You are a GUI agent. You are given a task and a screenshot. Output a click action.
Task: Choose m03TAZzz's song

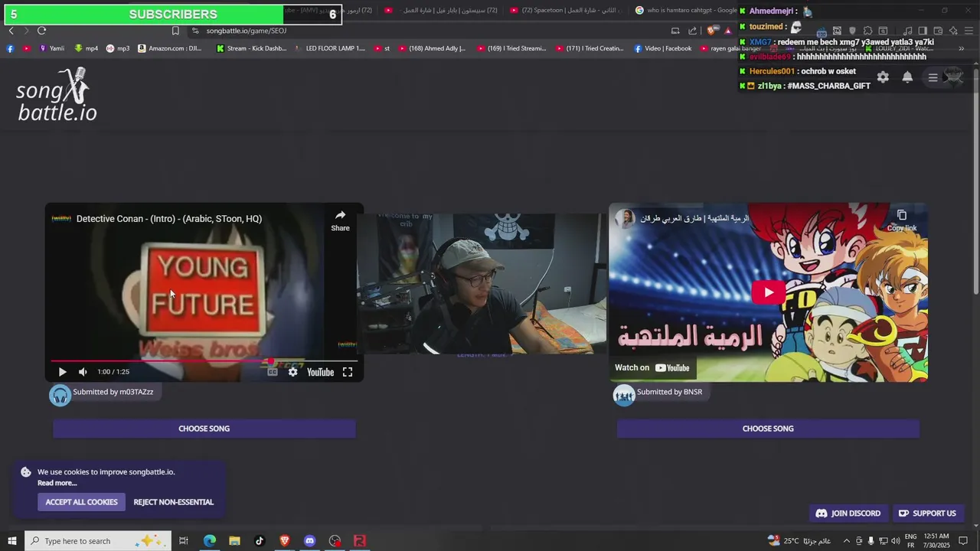pyautogui.click(x=204, y=429)
